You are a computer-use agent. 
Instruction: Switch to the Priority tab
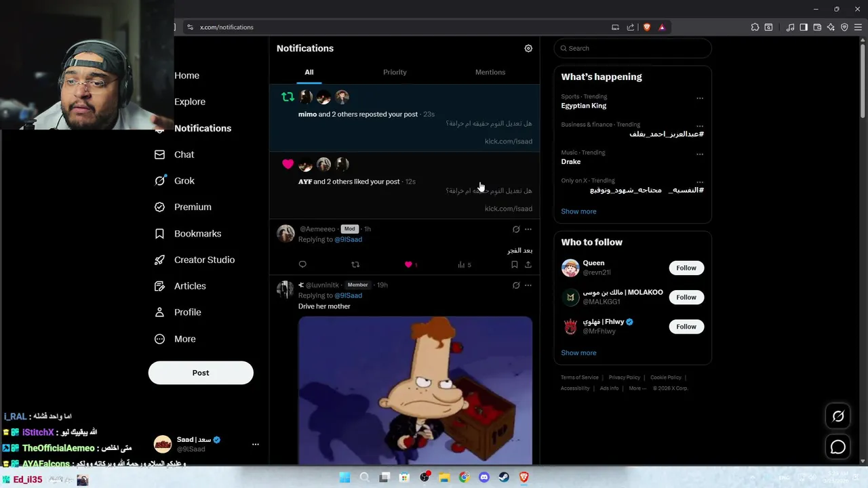395,72
